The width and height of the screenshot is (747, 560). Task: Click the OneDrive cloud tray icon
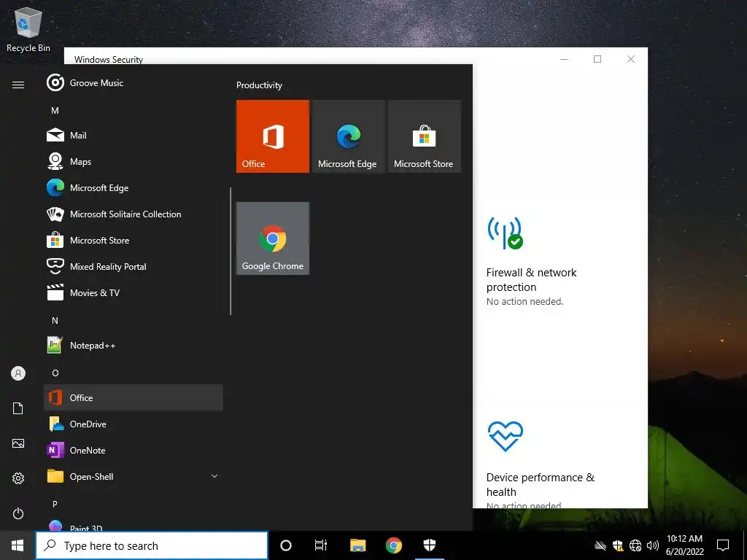pyautogui.click(x=600, y=545)
